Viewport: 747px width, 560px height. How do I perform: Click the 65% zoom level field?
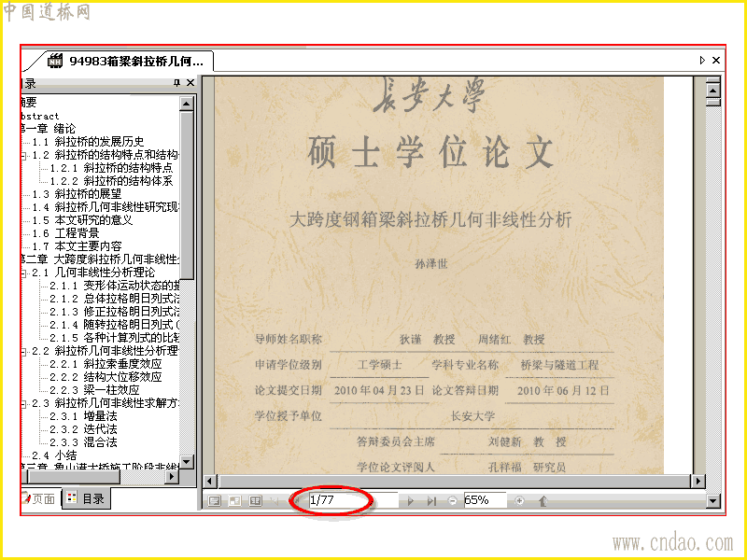(485, 500)
